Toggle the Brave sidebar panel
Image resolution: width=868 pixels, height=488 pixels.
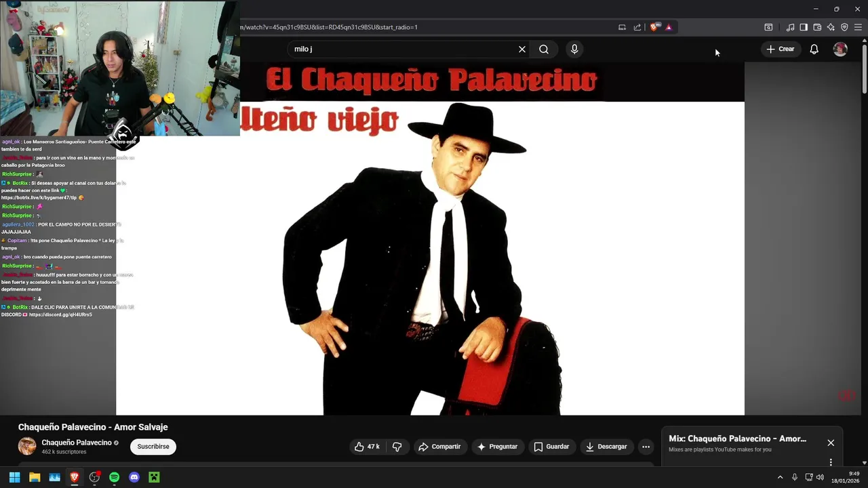pos(804,27)
